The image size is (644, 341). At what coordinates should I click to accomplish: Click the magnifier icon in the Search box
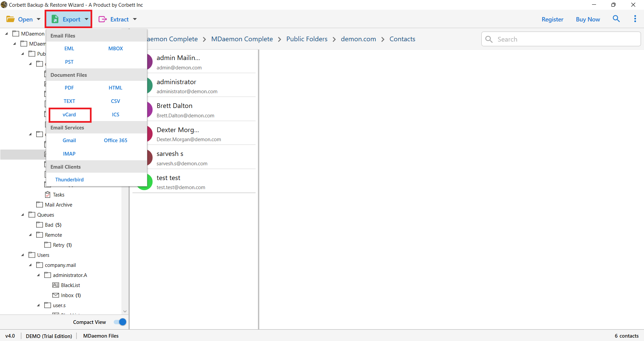tap(489, 39)
